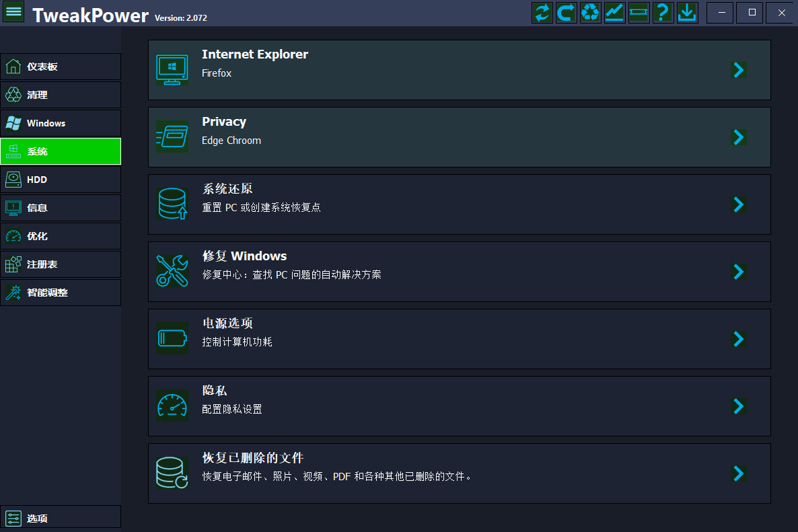
Task: Open the 选项 settings button
Action: pyautogui.click(x=61, y=517)
